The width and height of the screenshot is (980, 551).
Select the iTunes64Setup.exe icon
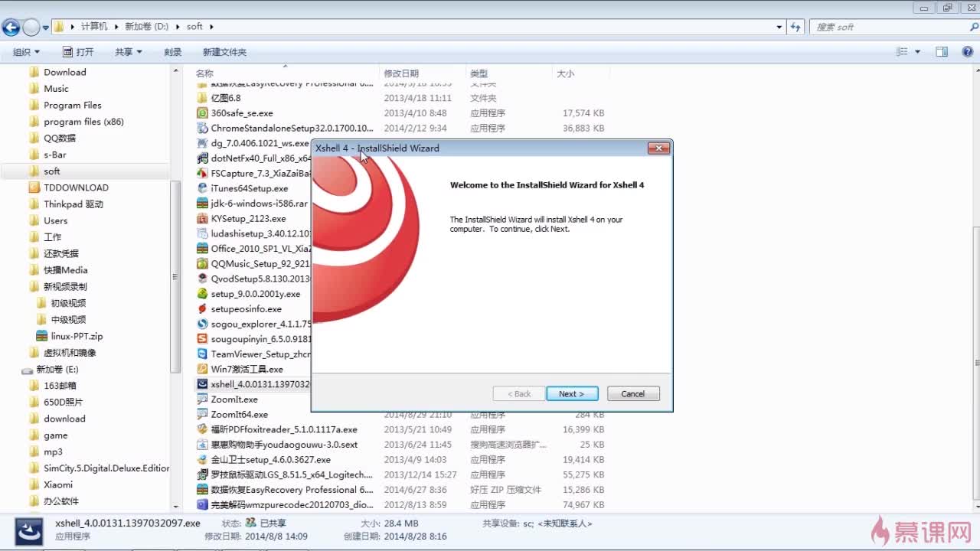[202, 188]
